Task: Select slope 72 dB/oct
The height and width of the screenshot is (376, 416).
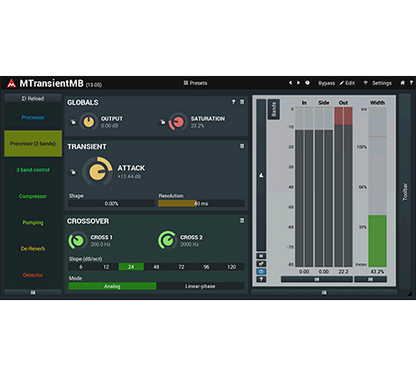Action: click(181, 267)
